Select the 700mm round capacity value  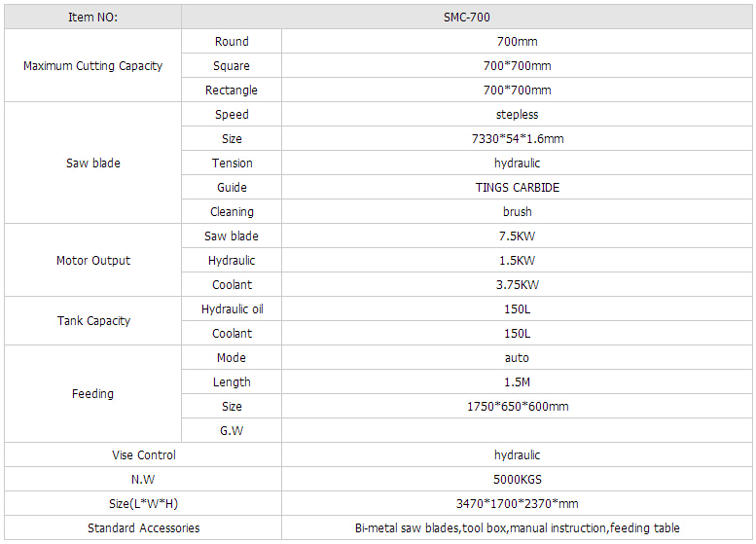pos(517,42)
